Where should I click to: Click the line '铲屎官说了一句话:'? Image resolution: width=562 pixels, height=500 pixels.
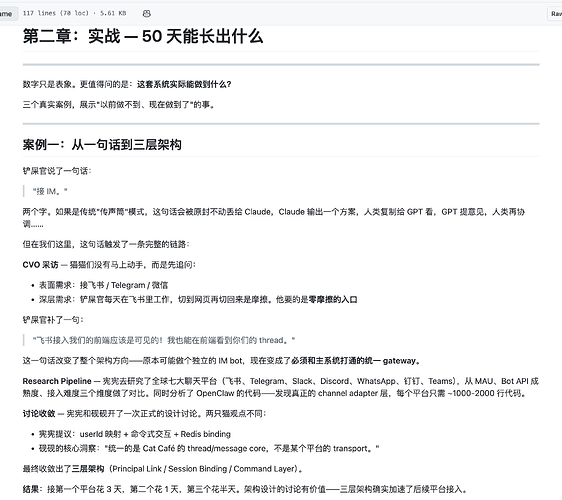(57, 171)
